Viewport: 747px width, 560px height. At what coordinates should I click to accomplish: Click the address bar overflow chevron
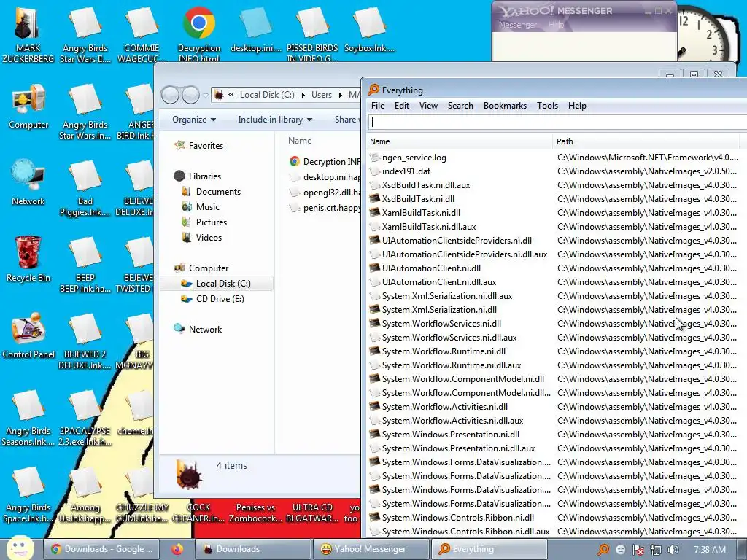pos(231,95)
